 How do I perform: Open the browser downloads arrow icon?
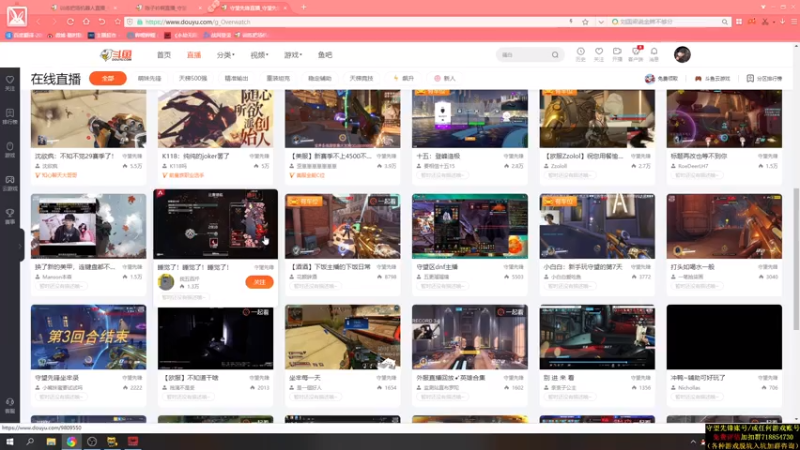click(782, 22)
